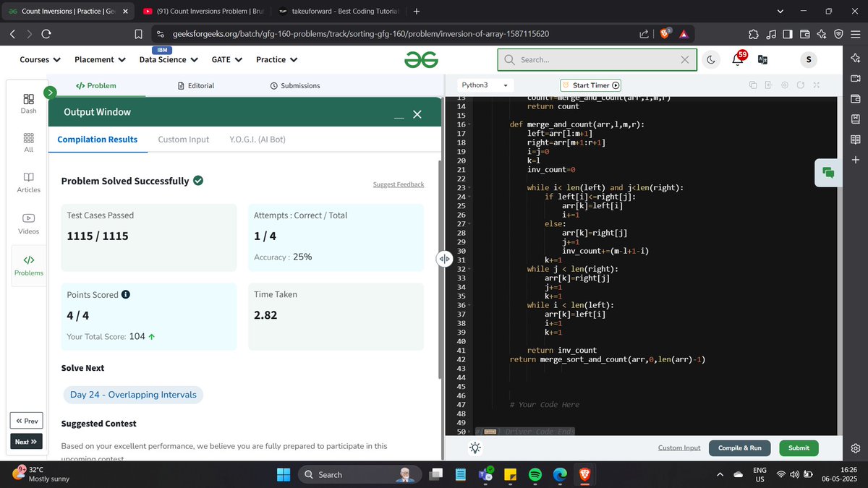The width and height of the screenshot is (868, 488).
Task: Bookmark this page icon
Action: coord(139,34)
